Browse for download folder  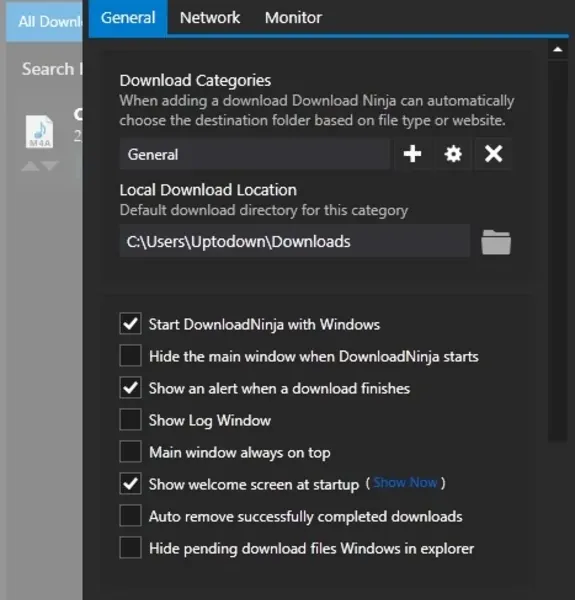tap(496, 242)
